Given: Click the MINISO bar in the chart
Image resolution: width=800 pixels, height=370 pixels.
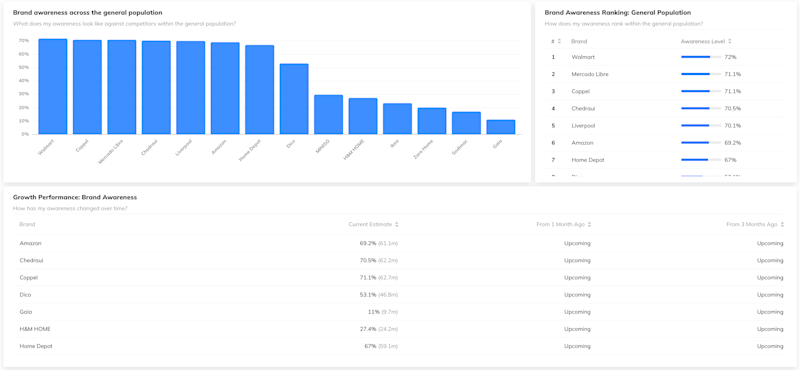Looking at the screenshot, I should coord(329,115).
